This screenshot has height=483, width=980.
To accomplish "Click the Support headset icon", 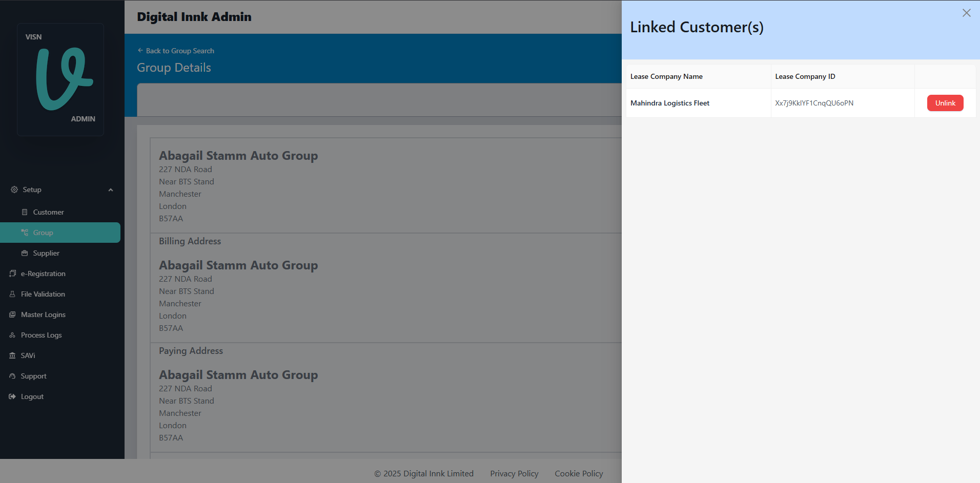I will coord(13,376).
